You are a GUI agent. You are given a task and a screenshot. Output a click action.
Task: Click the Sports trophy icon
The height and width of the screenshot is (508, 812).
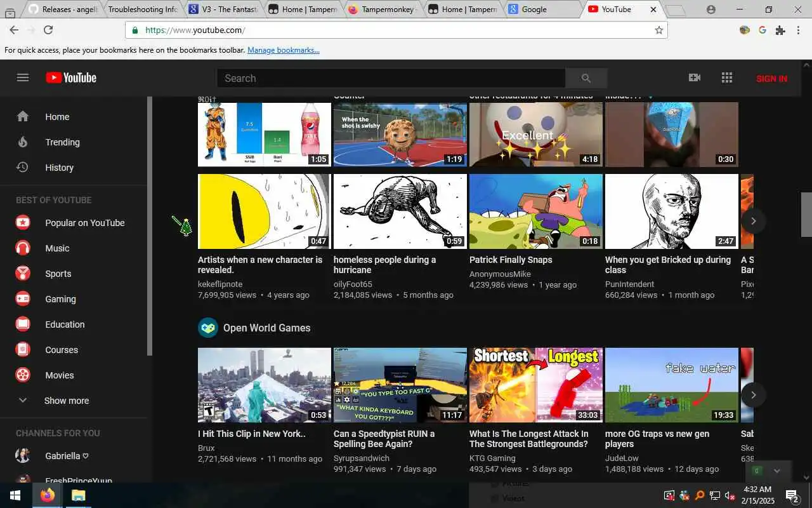[23, 274]
